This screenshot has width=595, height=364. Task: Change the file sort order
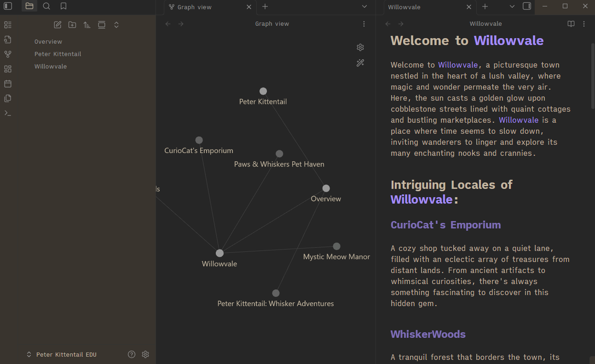point(87,25)
